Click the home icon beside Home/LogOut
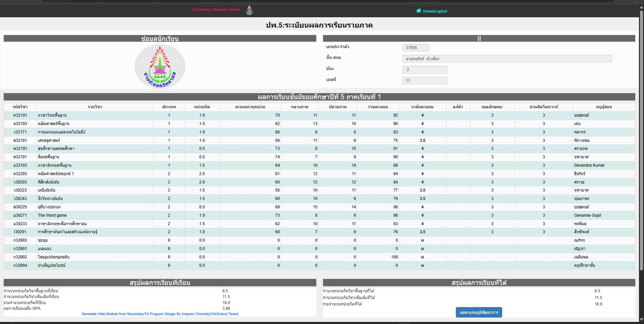Image resolution: width=644 pixels, height=324 pixels. (x=418, y=11)
